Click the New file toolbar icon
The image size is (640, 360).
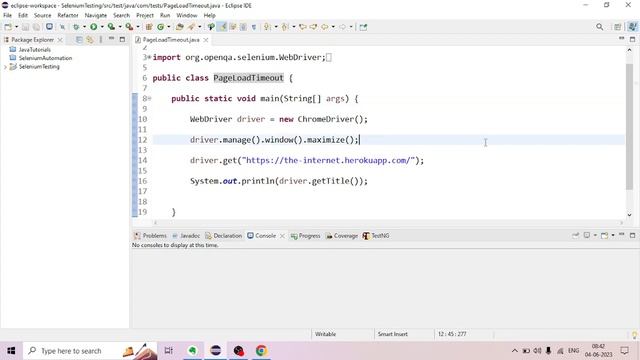point(8,27)
